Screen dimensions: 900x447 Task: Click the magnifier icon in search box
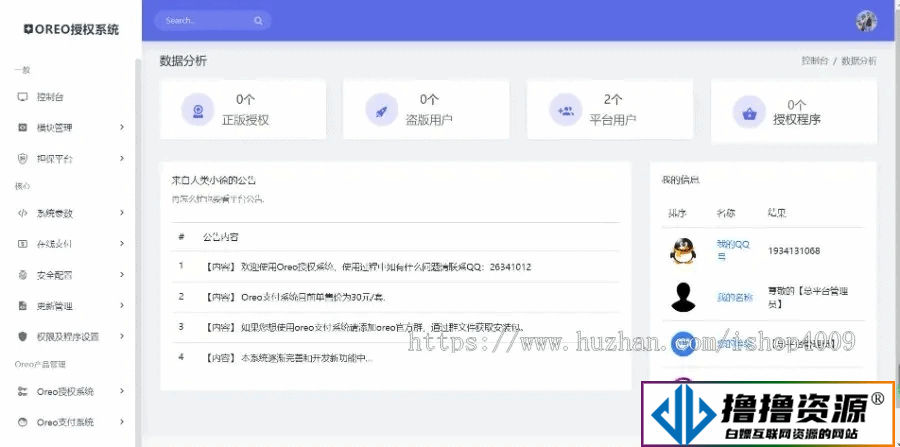coord(258,21)
